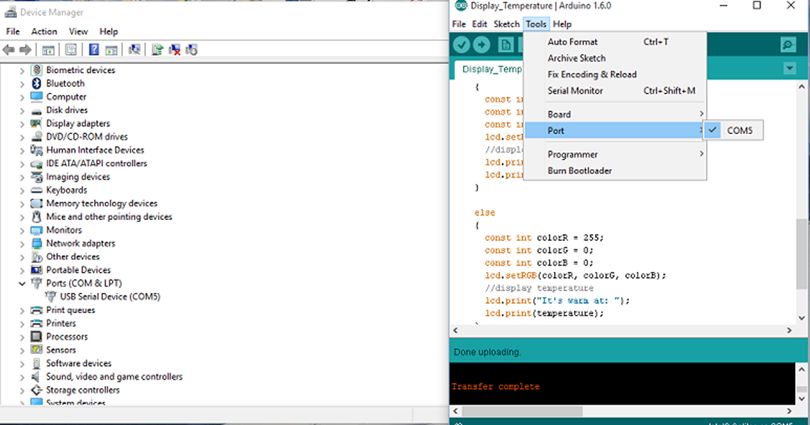Open the Serial Monitor magnifier icon
This screenshot has width=810, height=425.
point(788,45)
